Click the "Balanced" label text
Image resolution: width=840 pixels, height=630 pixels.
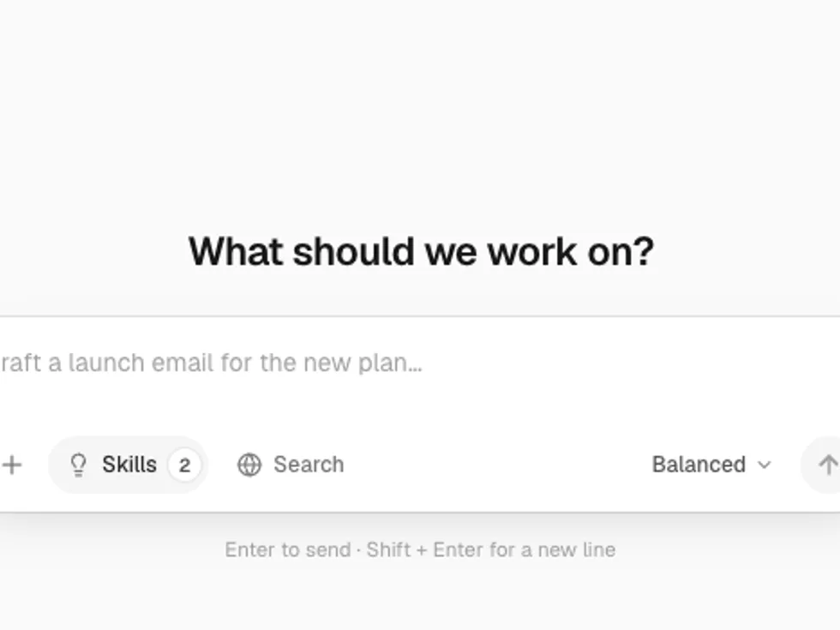tap(699, 465)
